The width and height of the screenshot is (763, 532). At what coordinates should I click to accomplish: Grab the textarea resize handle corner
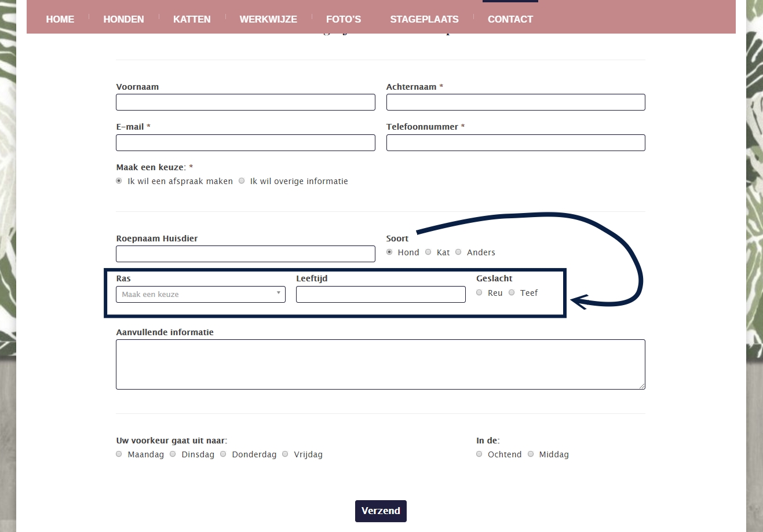pyautogui.click(x=642, y=386)
